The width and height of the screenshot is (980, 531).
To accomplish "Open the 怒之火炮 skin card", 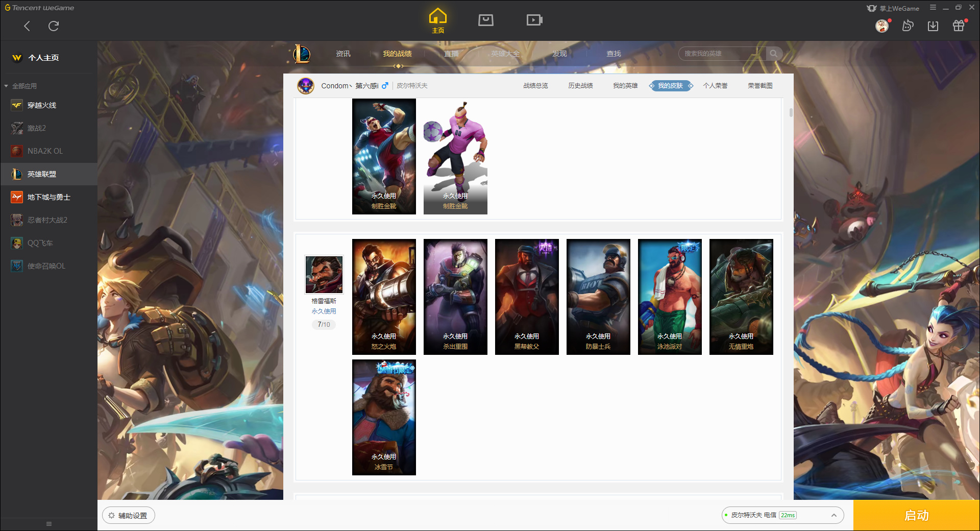I will (x=384, y=297).
